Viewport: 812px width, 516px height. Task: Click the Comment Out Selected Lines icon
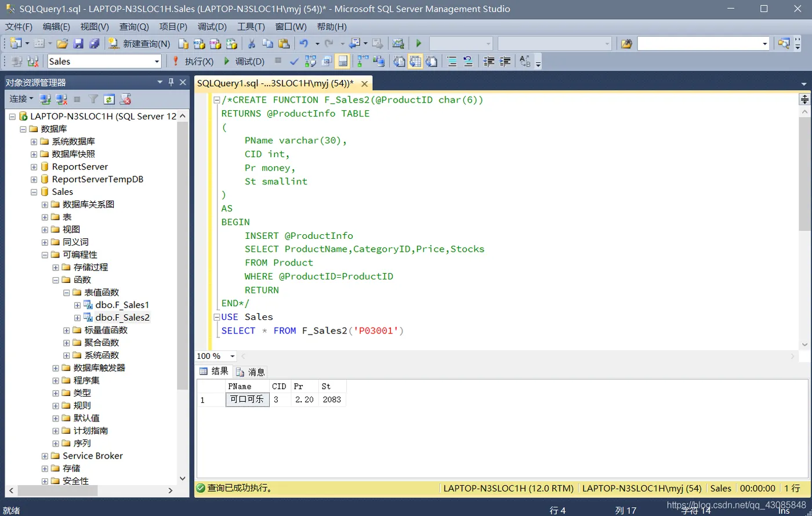tap(452, 61)
